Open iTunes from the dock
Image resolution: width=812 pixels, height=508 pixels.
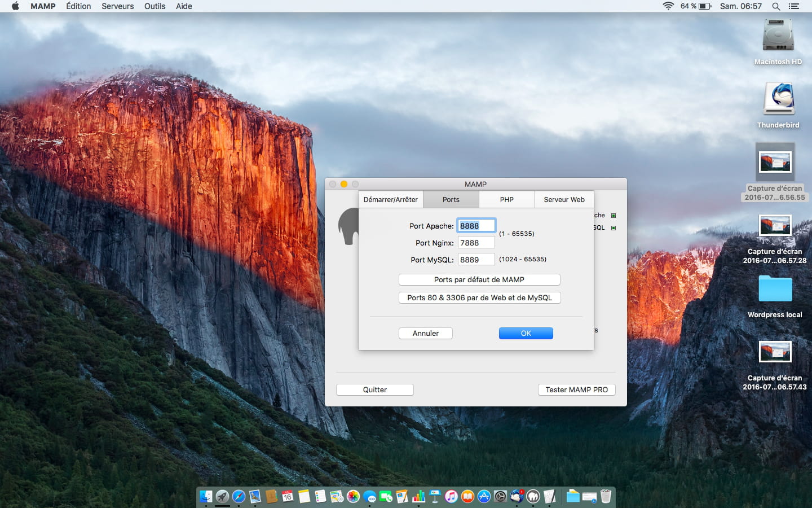tap(451, 496)
